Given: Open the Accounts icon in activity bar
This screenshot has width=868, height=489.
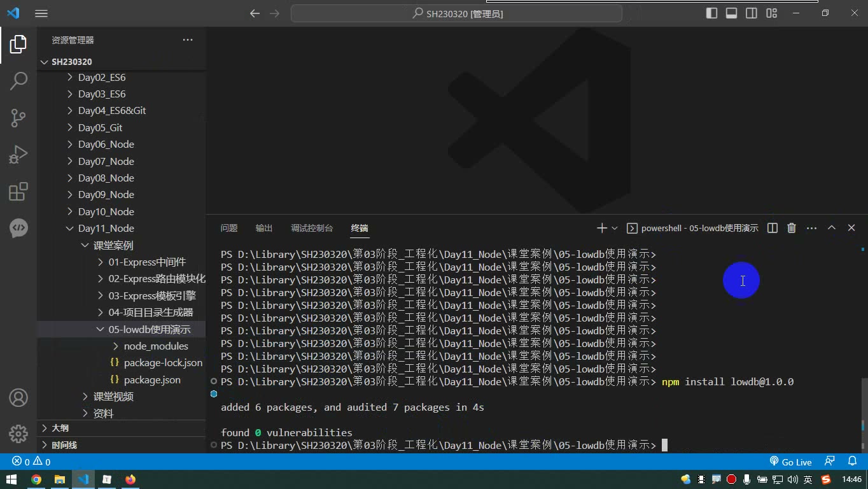Looking at the screenshot, I should pos(18,398).
